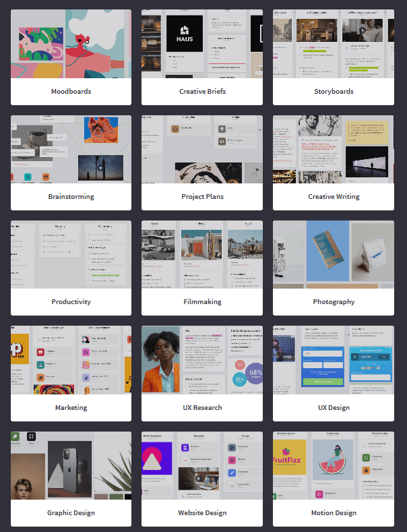Open Project Plans templates
Viewport: 407px width, 532px height.
[x=202, y=163]
